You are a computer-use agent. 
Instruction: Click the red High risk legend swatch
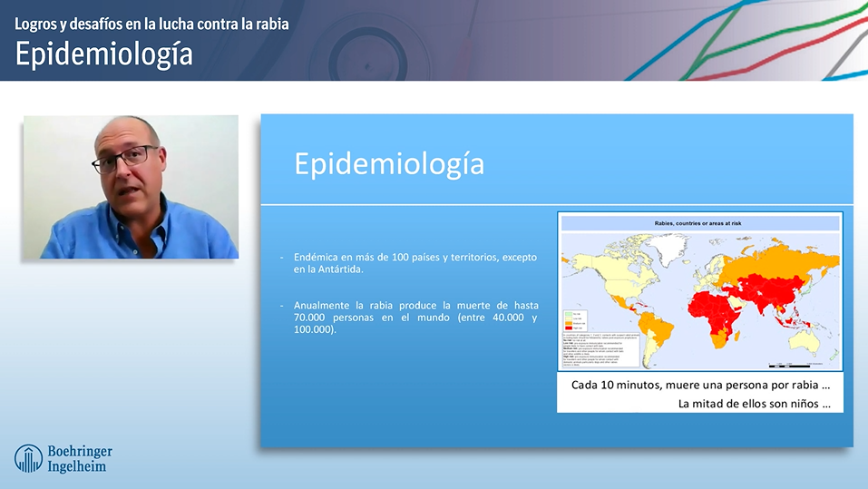point(569,328)
